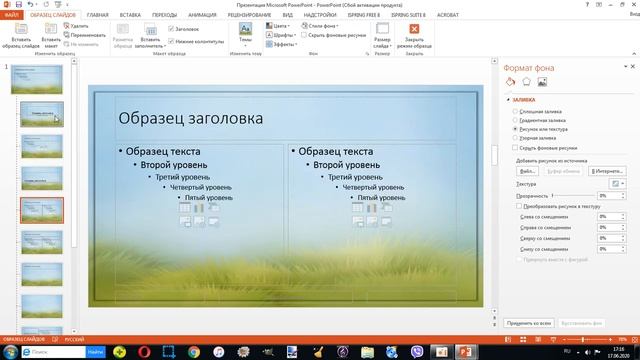The image size is (640, 360).
Task: Click РУССКИЙ language in status bar
Action: pos(74,340)
